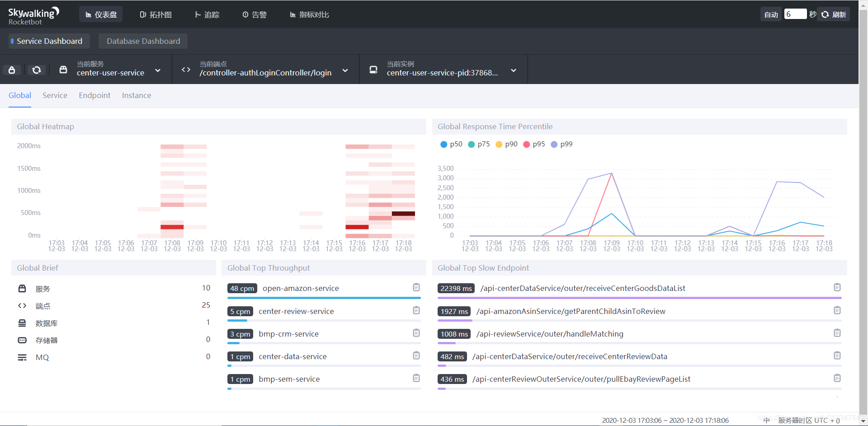Copy handleMatching endpoint via clipboard icon
Viewport: 868px width, 426px height.
pyautogui.click(x=837, y=333)
